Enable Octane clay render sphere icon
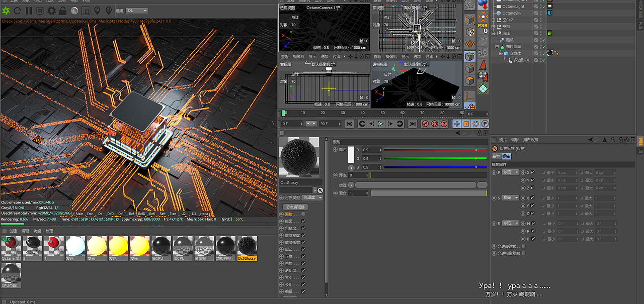644x304 pixels. 74,11
